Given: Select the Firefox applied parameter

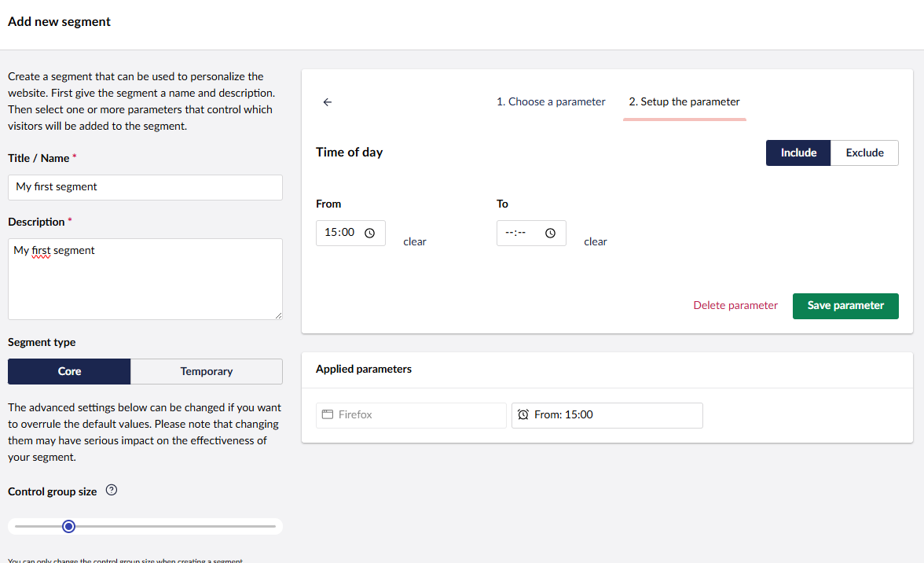Looking at the screenshot, I should pyautogui.click(x=411, y=414).
